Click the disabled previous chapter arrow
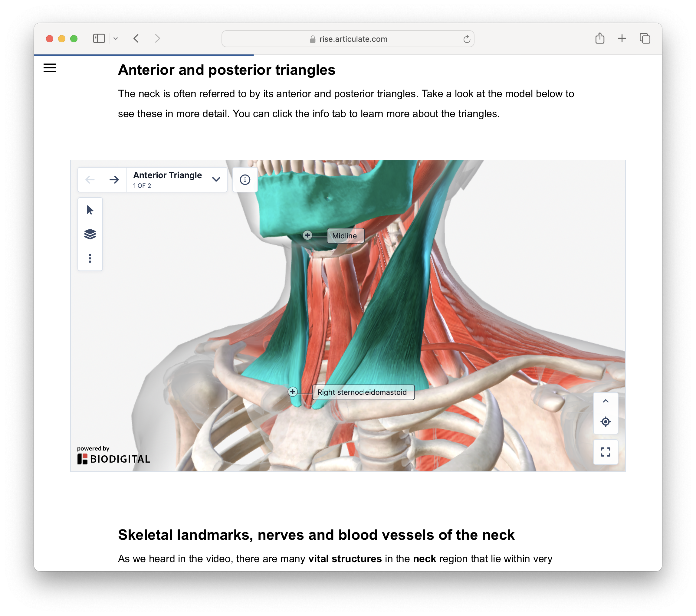 point(90,179)
